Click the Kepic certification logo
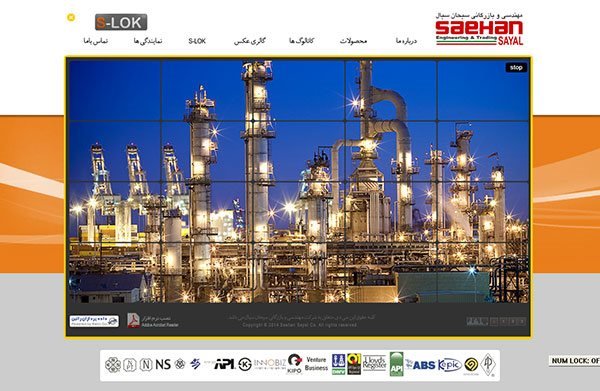600x391 pixels. 449,365
